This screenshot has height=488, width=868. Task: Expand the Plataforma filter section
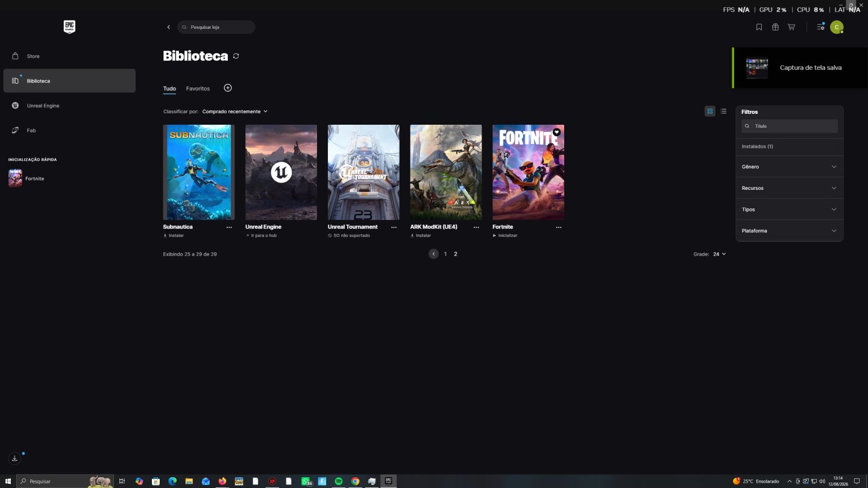click(x=790, y=231)
